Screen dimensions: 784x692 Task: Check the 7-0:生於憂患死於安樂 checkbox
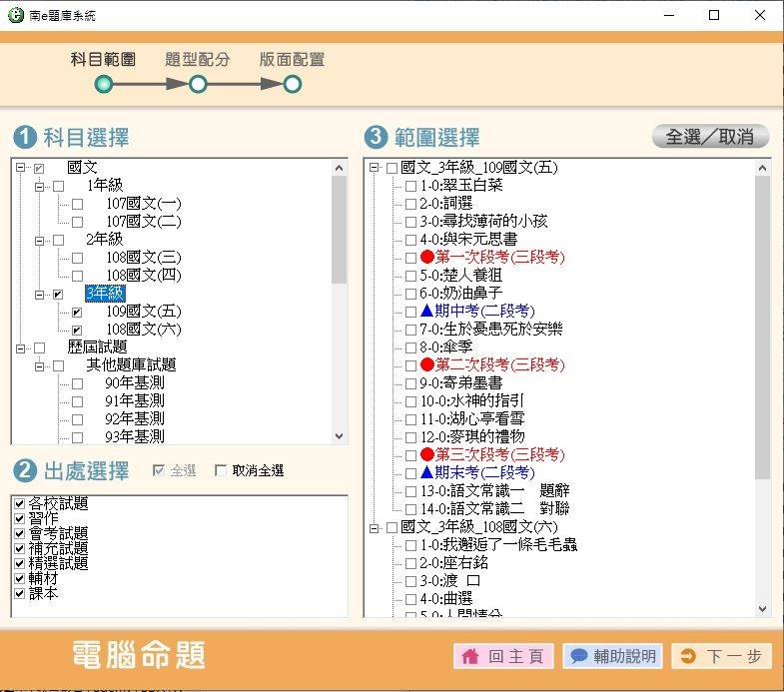tap(410, 330)
